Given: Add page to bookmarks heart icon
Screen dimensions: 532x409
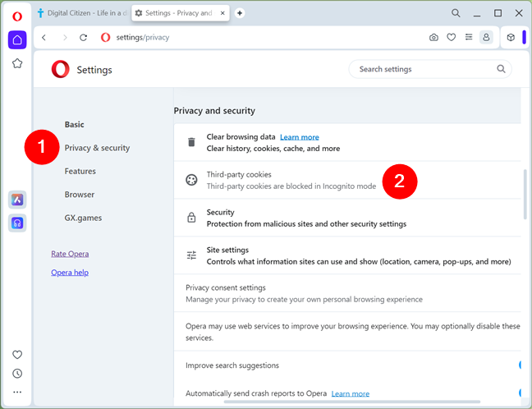Looking at the screenshot, I should pos(451,37).
